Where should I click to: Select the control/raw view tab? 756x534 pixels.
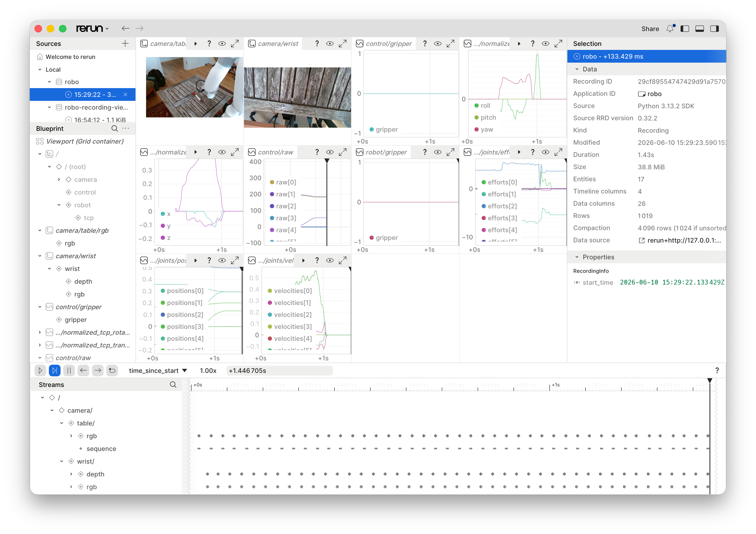pyautogui.click(x=271, y=152)
